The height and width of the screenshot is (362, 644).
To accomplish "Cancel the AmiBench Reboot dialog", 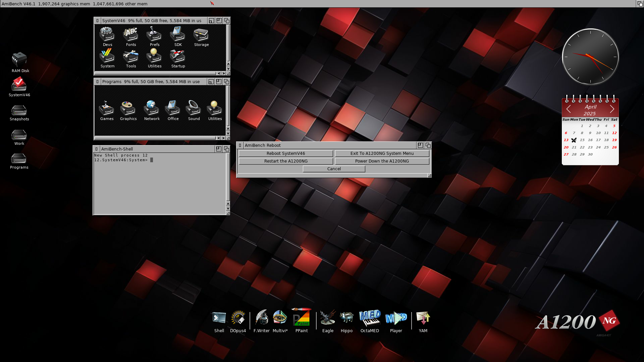I will coord(334,169).
